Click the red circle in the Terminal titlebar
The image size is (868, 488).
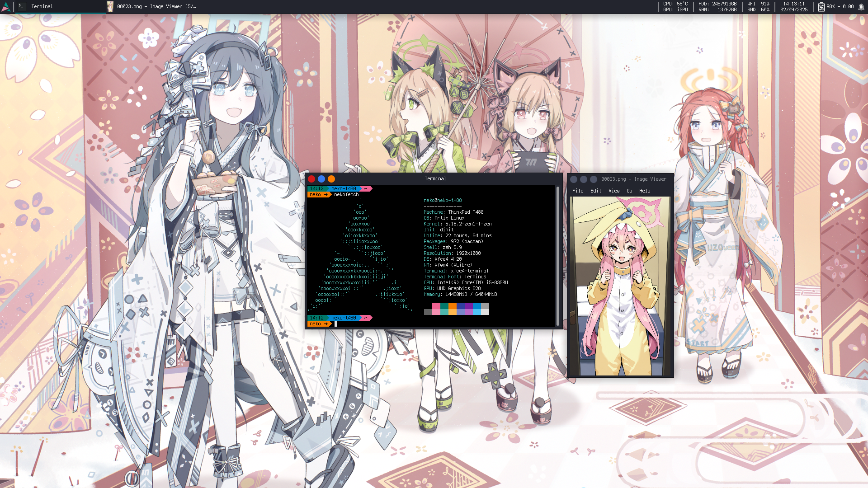point(311,179)
